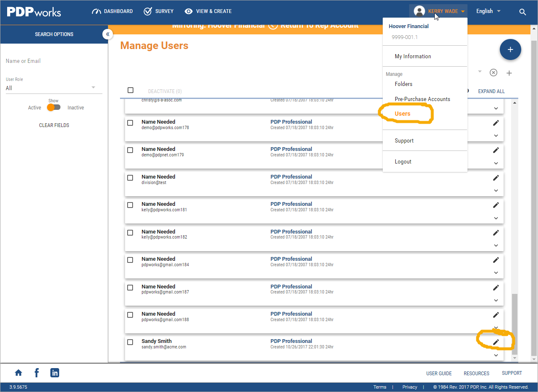Viewport: 538px width, 392px height.
Task: Go to home icon in footer
Action: pyautogui.click(x=18, y=373)
